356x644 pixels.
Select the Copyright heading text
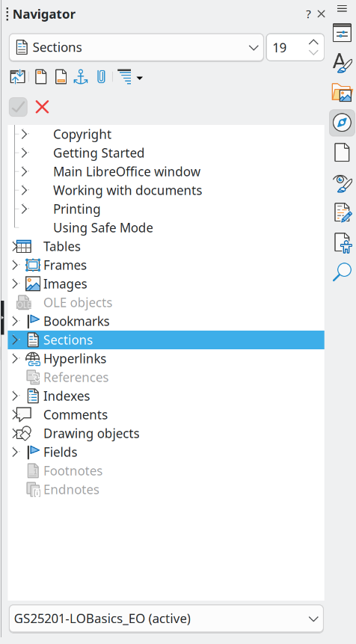pyautogui.click(x=82, y=135)
